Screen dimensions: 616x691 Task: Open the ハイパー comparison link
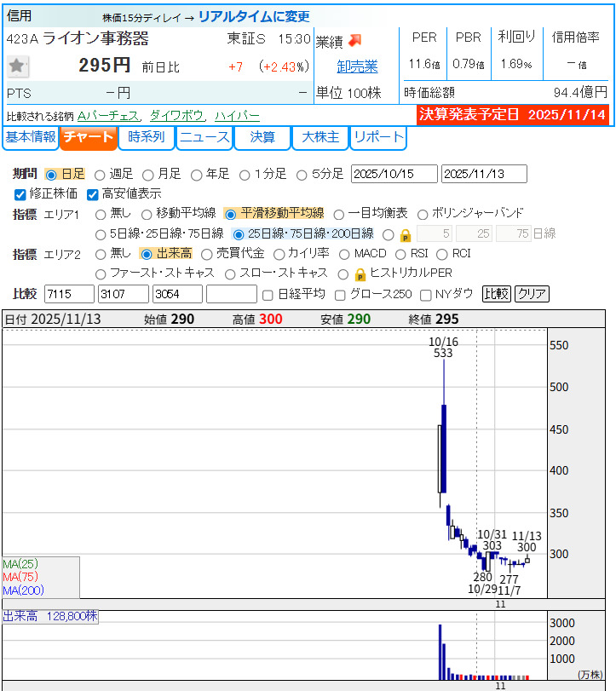click(x=237, y=116)
